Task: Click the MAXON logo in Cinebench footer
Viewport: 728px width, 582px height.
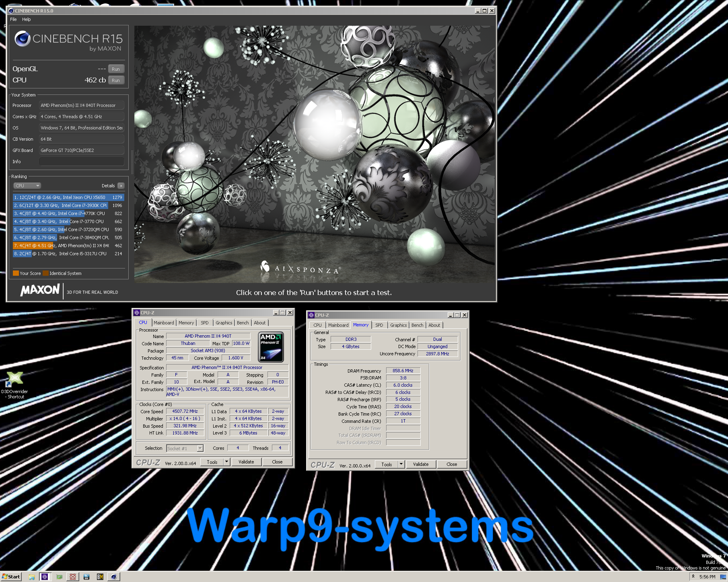Action: [40, 290]
